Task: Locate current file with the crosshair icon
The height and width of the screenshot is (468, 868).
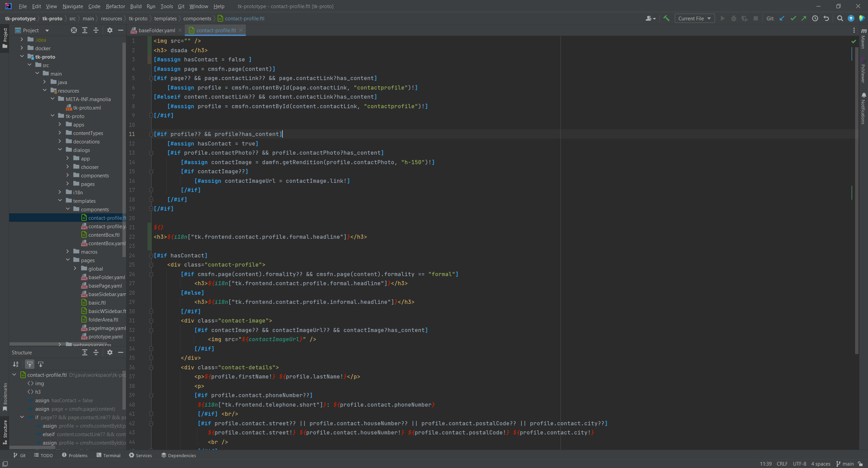Action: click(74, 30)
